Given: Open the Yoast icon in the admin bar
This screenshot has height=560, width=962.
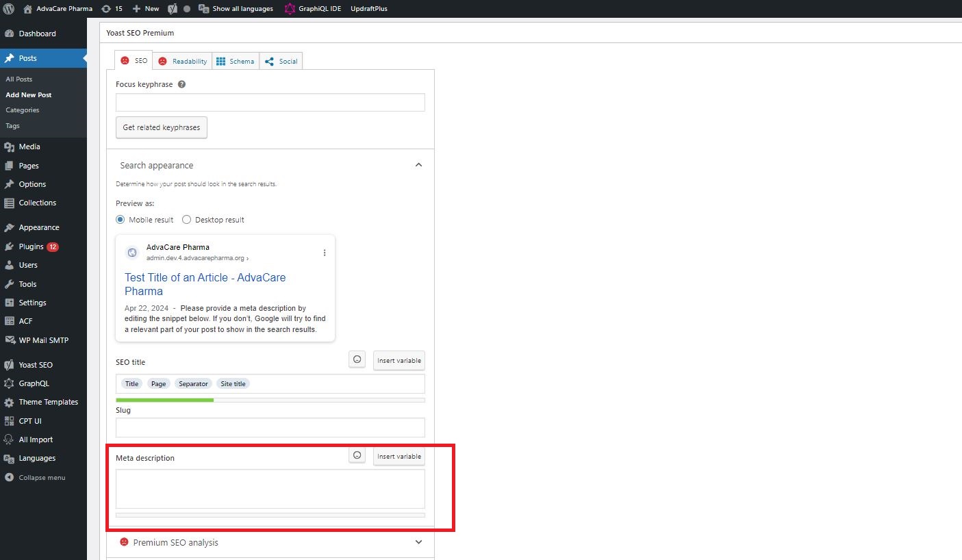Looking at the screenshot, I should [x=173, y=9].
